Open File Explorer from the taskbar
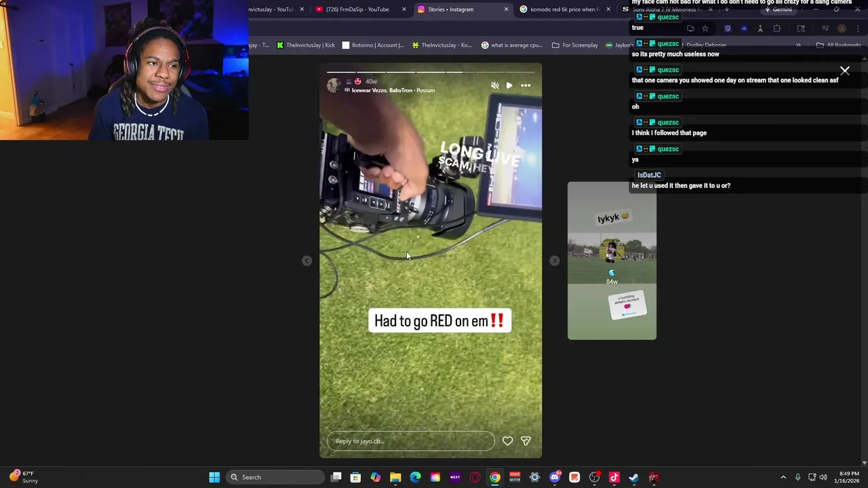Screen dimensions: 868x488 coord(395,477)
